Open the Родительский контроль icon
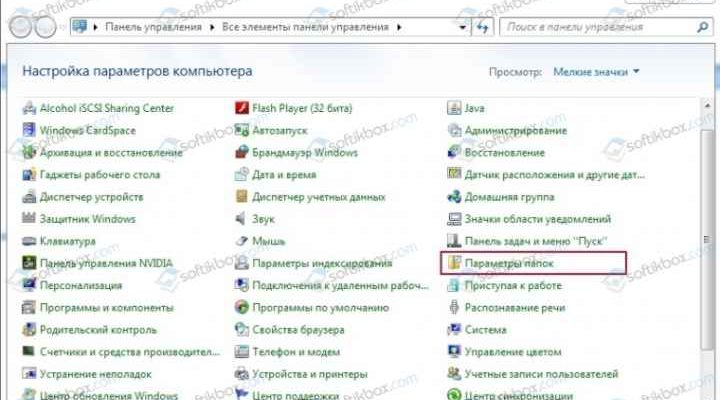The image size is (720, 400). 29,330
